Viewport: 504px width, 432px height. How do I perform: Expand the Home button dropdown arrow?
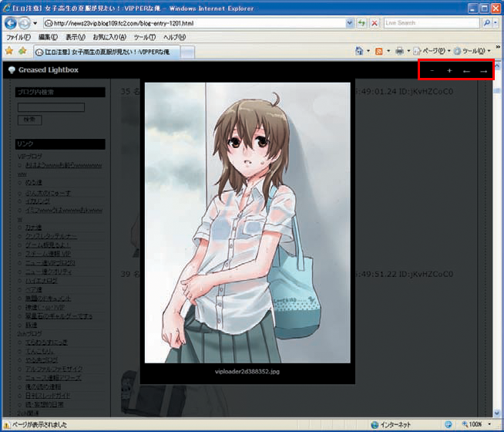tap(368, 51)
